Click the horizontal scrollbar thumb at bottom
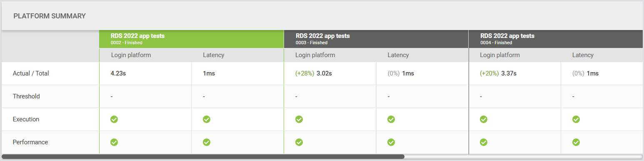The height and width of the screenshot is (161, 644). point(203,157)
